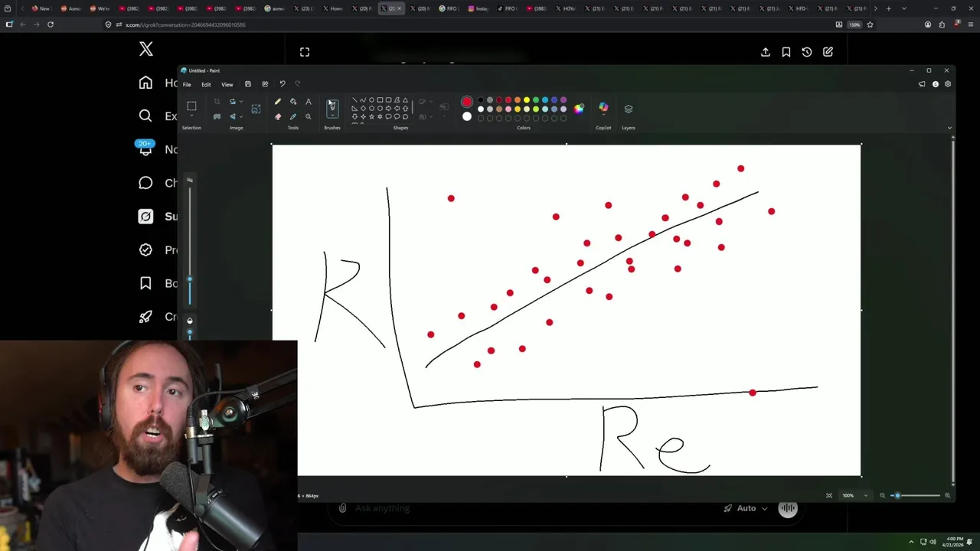Screen dimensions: 980x551
Task: Click the Share icon in Paint toolbar
Action: coord(265,84)
